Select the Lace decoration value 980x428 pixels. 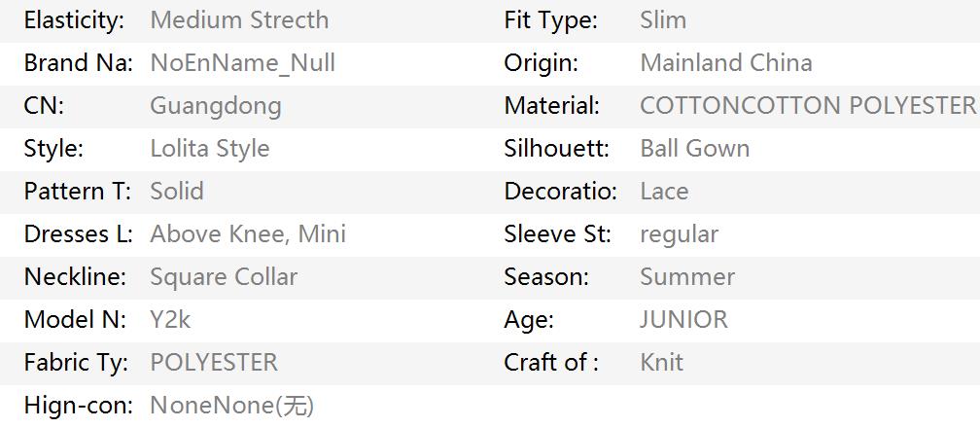(664, 192)
